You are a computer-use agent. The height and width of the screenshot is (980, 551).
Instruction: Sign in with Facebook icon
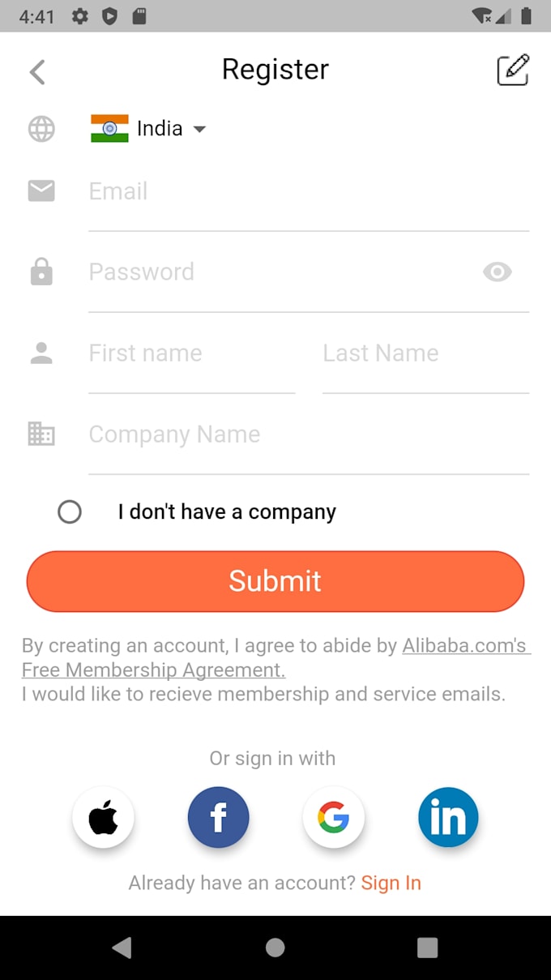pyautogui.click(x=218, y=818)
